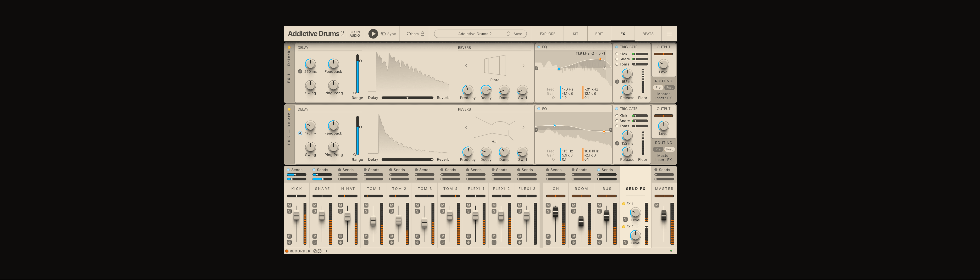Click the tempo lock icon beside 70 bpm

click(x=423, y=34)
